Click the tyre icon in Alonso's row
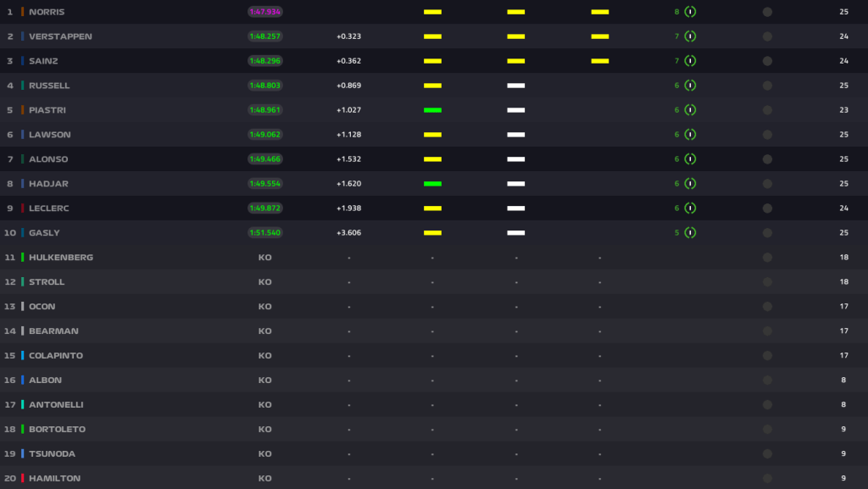This screenshot has height=489, width=868. [690, 158]
